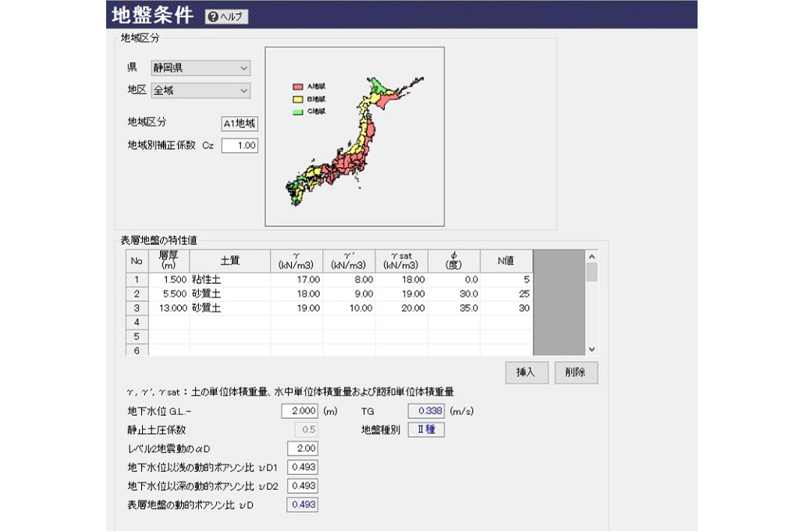Edit the 地下水位 G.L.- value field
799x532 pixels.
point(300,411)
